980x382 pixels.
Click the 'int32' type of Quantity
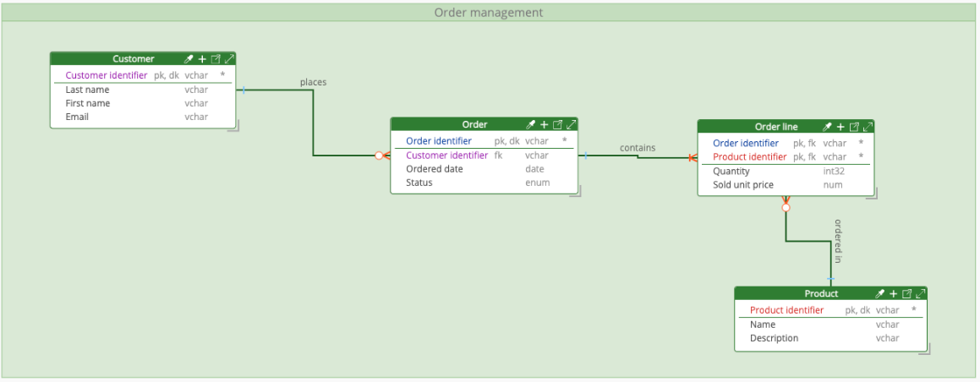pyautogui.click(x=835, y=171)
